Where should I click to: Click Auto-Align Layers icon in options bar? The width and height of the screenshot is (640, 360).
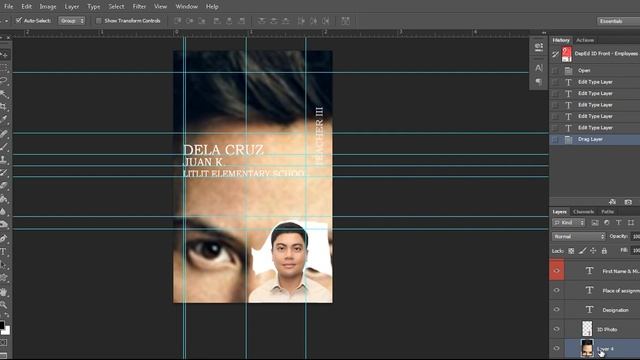tap(345, 21)
